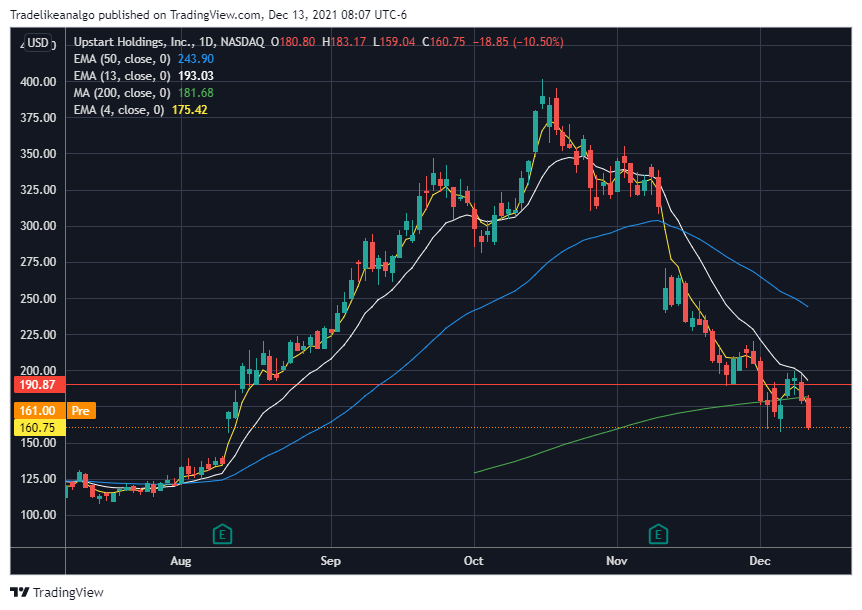Screen dimensions: 862x610
Task: Click the 100.00 price axis label
Action: tap(38, 515)
